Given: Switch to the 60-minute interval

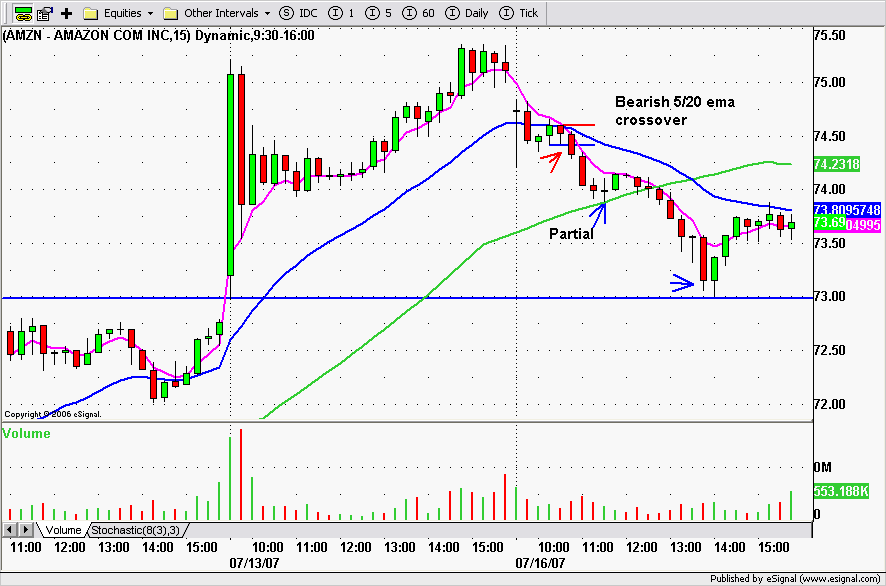Looking at the screenshot, I should coord(419,13).
